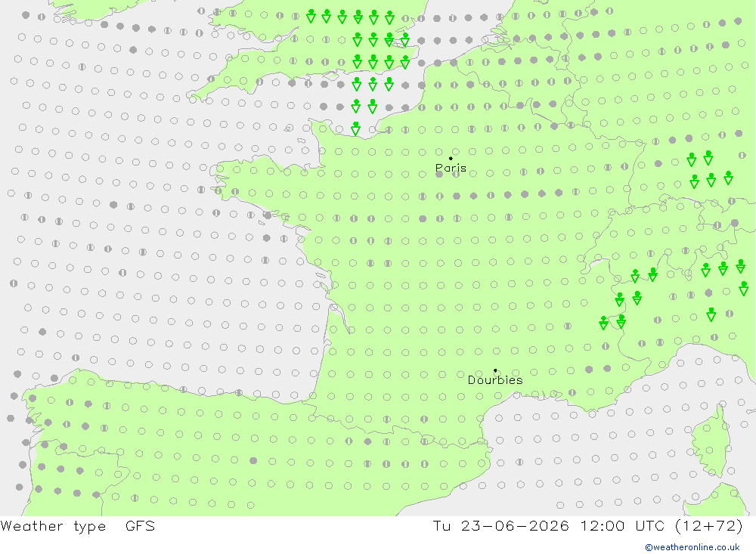The height and width of the screenshot is (554, 756).
Task: Click the weatheronline.co.uk copyright link
Action: pyautogui.click(x=692, y=547)
